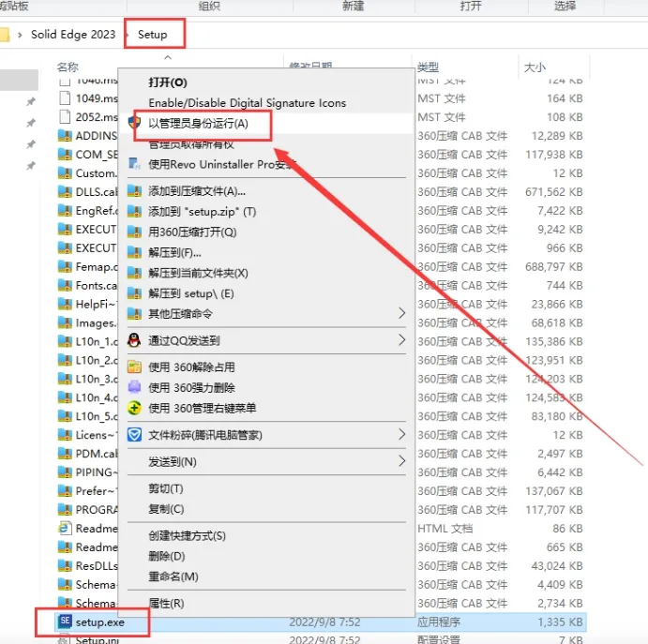The height and width of the screenshot is (644, 648).
Task: Click the HTML 文档 type cell
Action: (445, 529)
